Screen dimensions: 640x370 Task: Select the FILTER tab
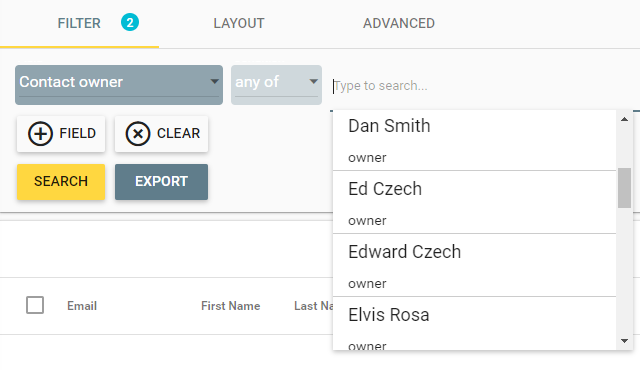79,23
